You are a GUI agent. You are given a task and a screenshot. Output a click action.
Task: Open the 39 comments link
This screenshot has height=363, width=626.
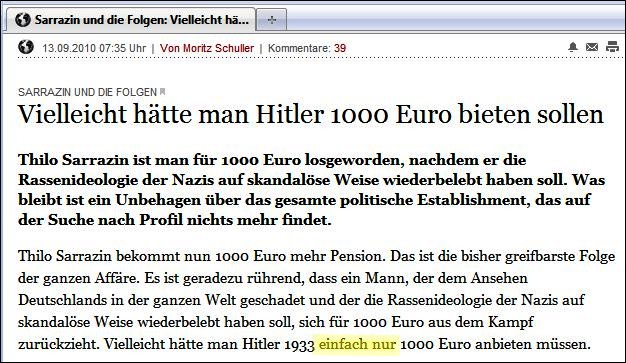click(x=340, y=48)
